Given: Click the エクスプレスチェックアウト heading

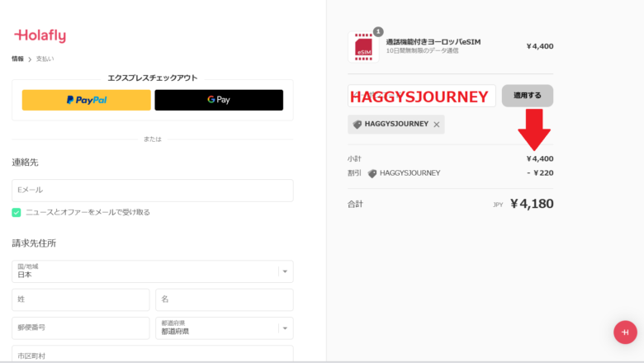Looking at the screenshot, I should (153, 78).
